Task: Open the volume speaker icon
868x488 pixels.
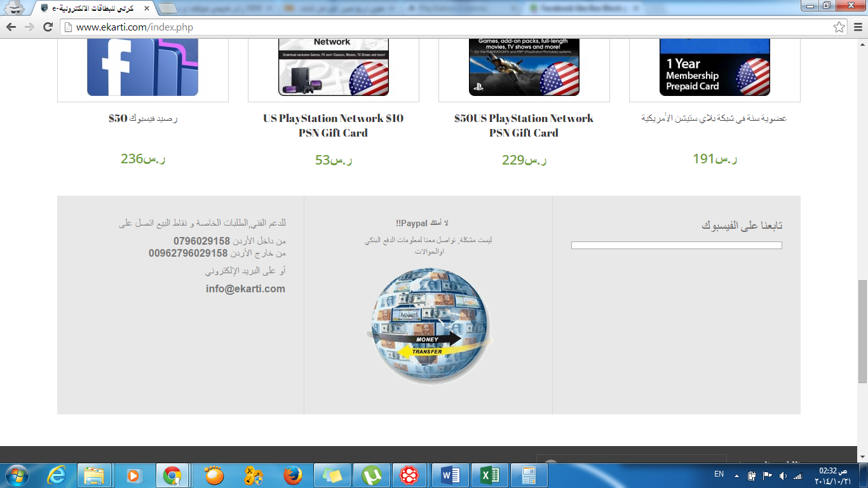Action: click(783, 475)
